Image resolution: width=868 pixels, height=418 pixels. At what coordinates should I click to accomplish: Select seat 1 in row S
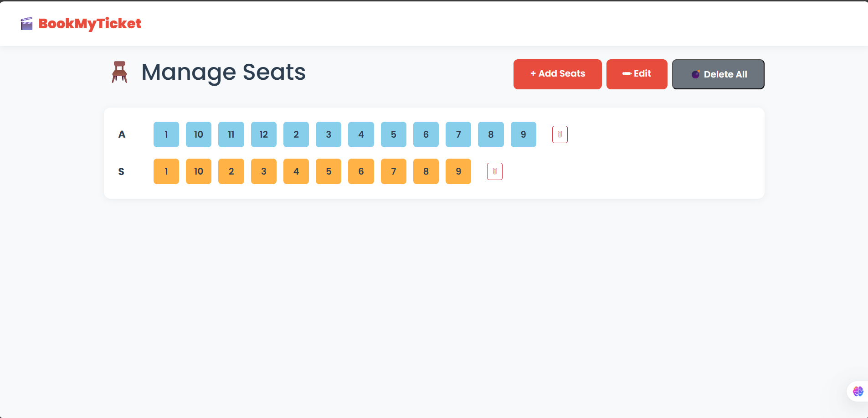tap(166, 171)
